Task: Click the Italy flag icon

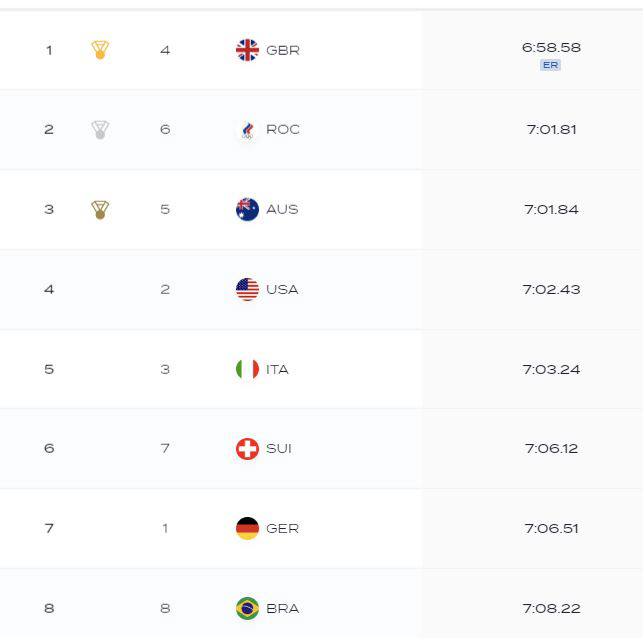Action: click(247, 369)
